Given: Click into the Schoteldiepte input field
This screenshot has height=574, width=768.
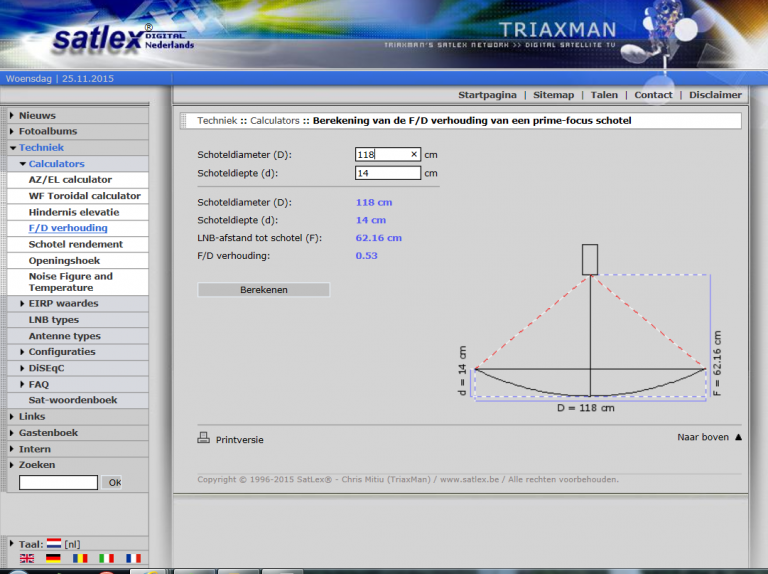Looking at the screenshot, I should pos(388,173).
